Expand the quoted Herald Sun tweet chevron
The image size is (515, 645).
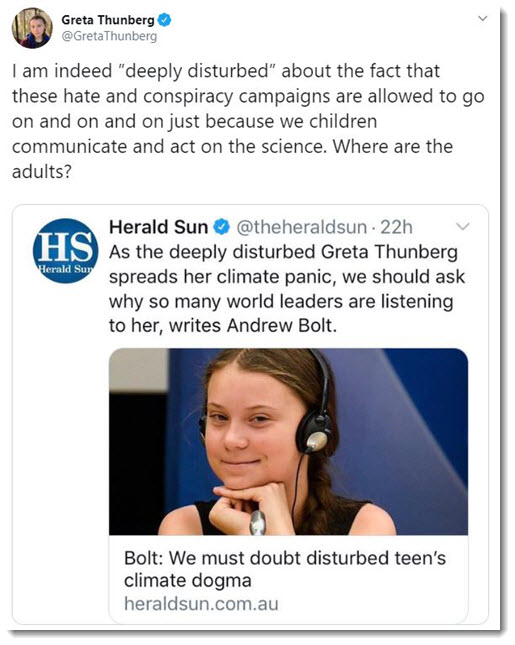(463, 227)
